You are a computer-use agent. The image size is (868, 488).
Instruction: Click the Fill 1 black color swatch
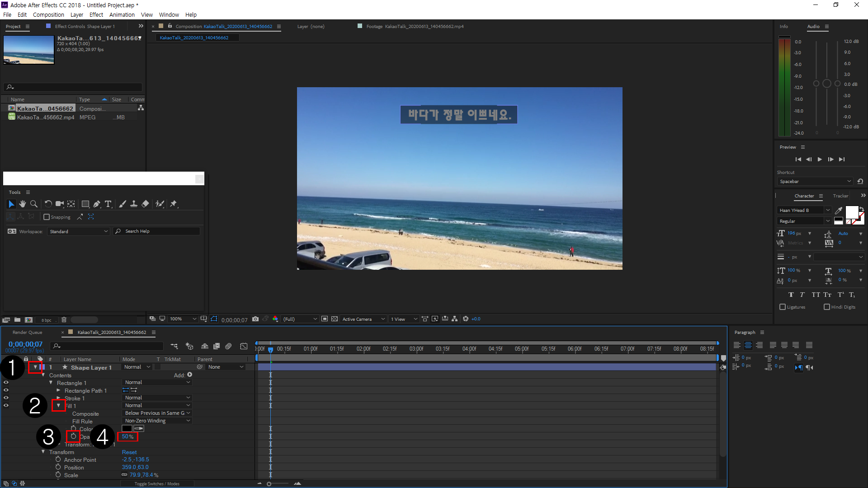point(127,428)
